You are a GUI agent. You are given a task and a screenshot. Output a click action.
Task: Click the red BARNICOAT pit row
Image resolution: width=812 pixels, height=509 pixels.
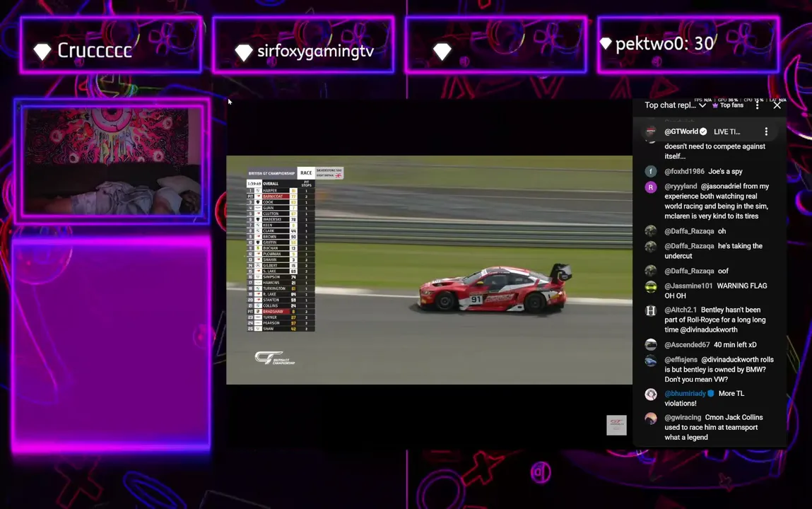point(280,197)
